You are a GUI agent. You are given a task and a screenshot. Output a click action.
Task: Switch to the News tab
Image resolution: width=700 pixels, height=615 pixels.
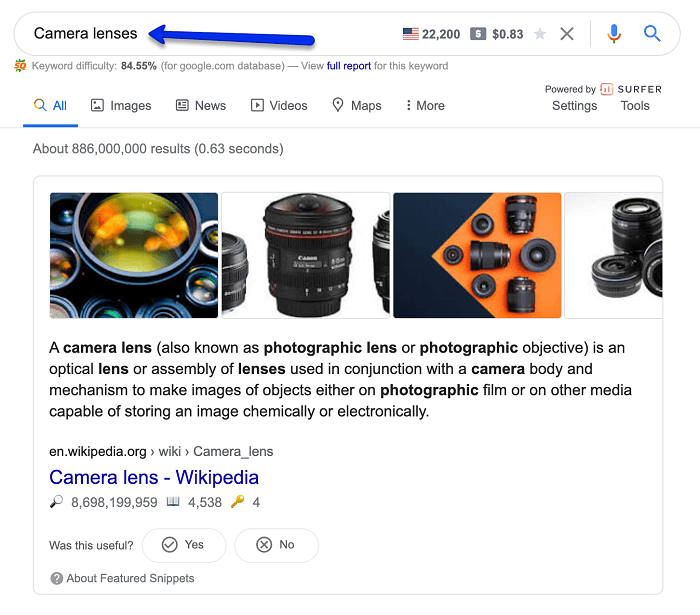point(201,106)
